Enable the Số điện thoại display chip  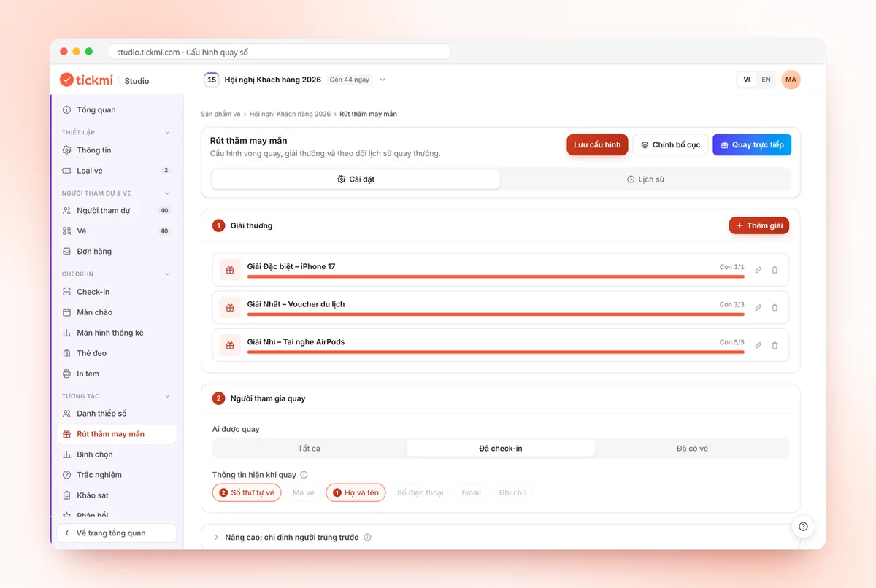420,493
